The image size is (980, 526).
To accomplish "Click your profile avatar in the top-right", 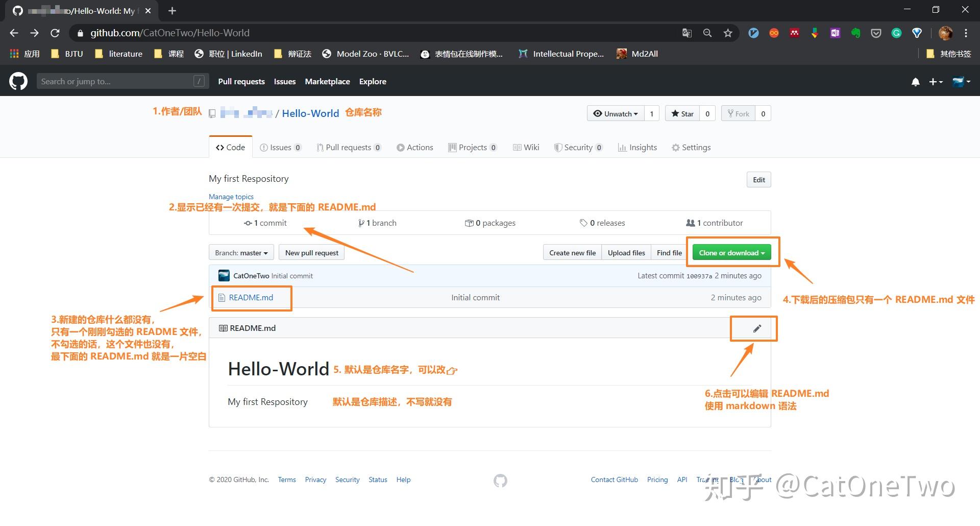I will click(946, 33).
